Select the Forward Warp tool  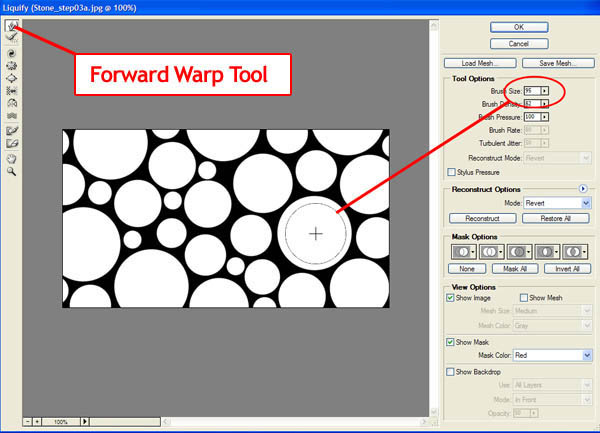coord(12,25)
